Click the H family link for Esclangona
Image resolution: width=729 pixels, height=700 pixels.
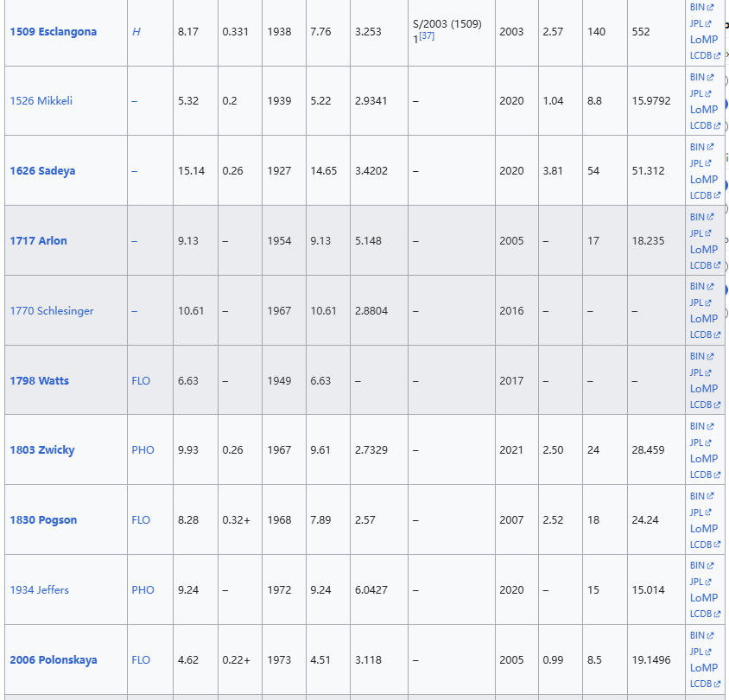tap(136, 32)
